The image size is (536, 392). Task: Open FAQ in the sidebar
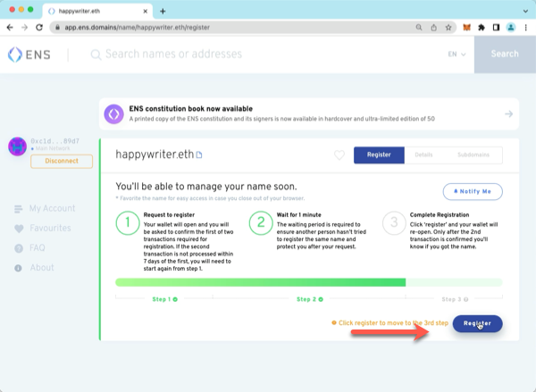click(29, 247)
